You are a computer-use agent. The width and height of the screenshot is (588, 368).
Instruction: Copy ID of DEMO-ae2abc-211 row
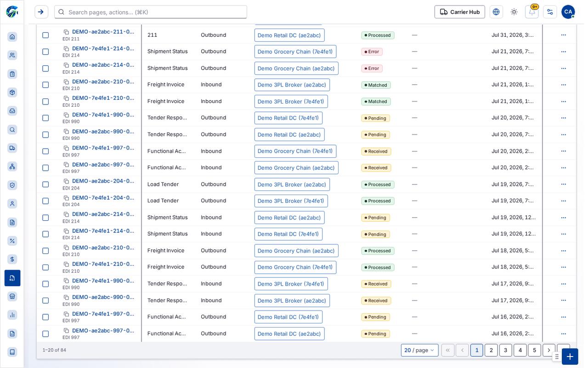[x=66, y=32]
